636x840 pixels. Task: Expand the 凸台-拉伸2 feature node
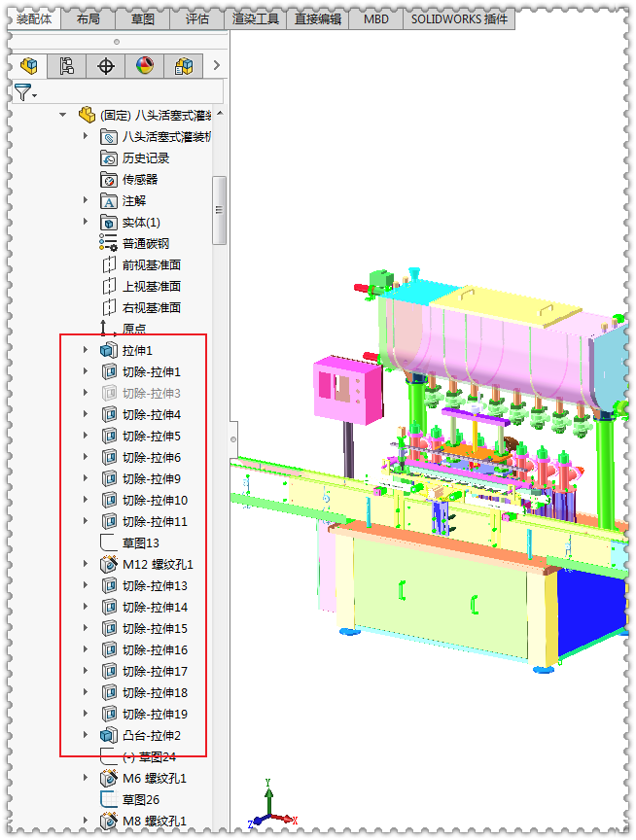point(86,735)
